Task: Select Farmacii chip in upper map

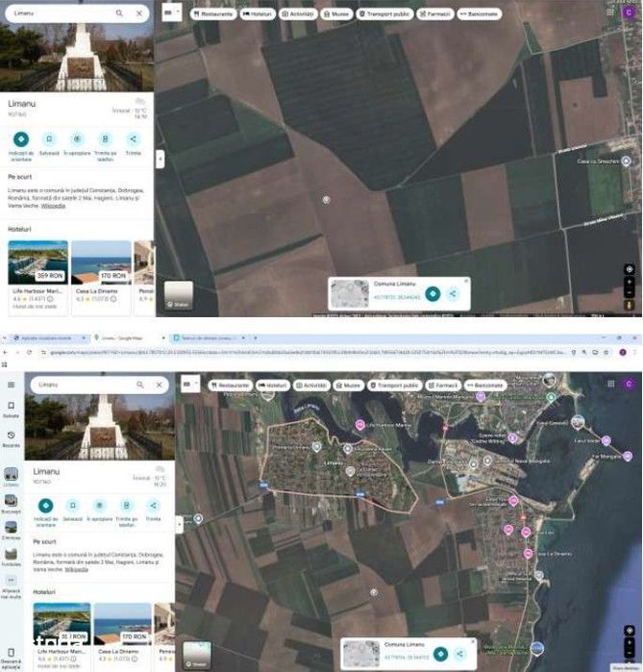Action: tap(435, 14)
